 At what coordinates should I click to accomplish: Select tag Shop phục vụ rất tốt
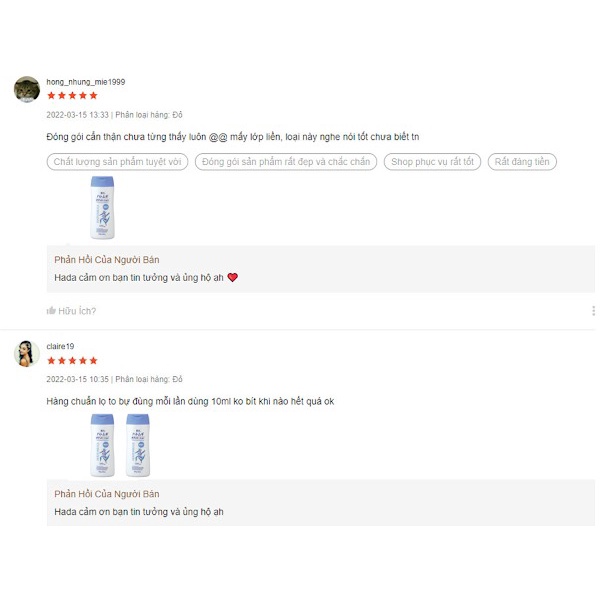coord(432,162)
